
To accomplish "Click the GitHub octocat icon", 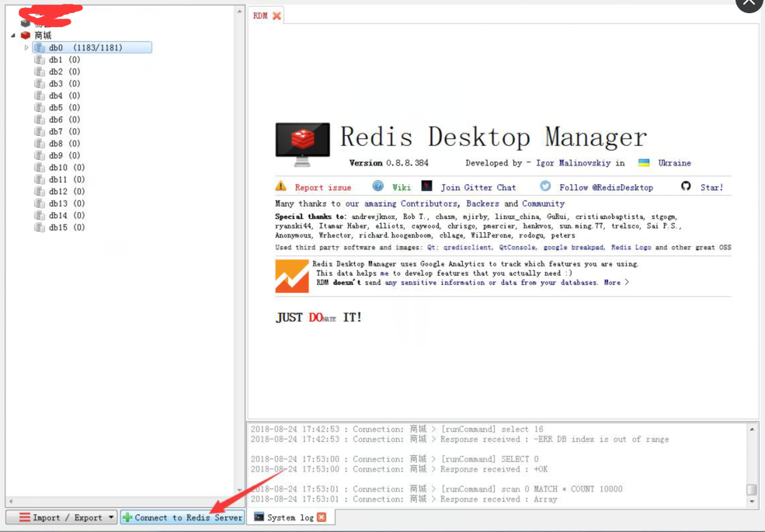I will 686,186.
